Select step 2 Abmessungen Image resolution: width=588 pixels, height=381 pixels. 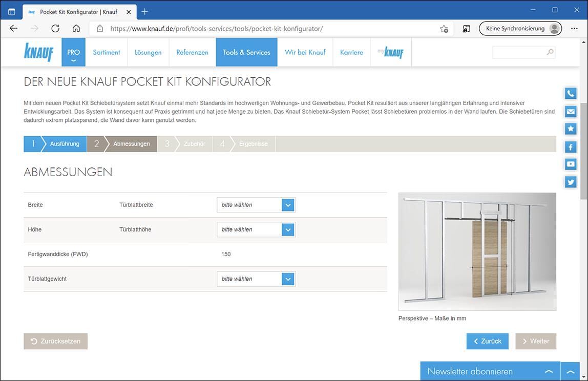point(122,144)
